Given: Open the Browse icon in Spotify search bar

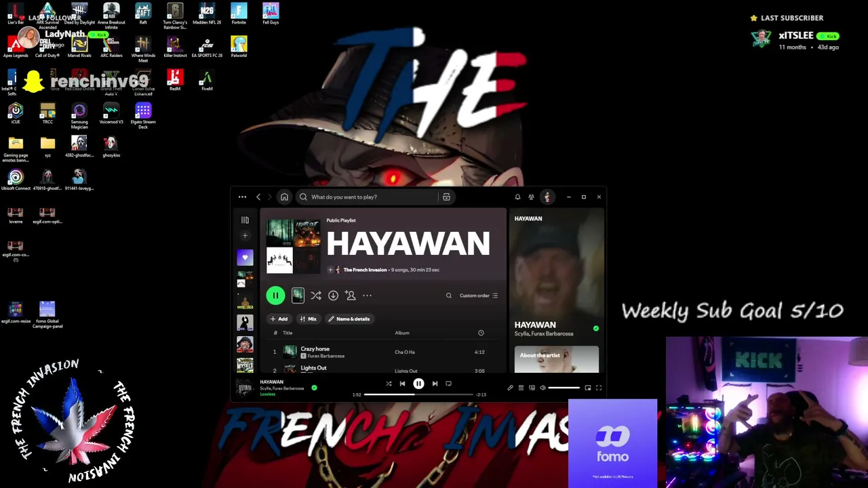Looking at the screenshot, I should 446,197.
